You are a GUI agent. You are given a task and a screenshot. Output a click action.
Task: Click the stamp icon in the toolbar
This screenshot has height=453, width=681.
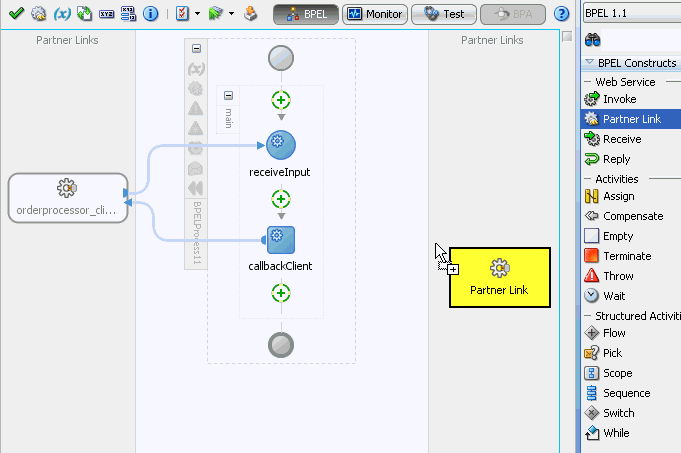pyautogui.click(x=250, y=14)
